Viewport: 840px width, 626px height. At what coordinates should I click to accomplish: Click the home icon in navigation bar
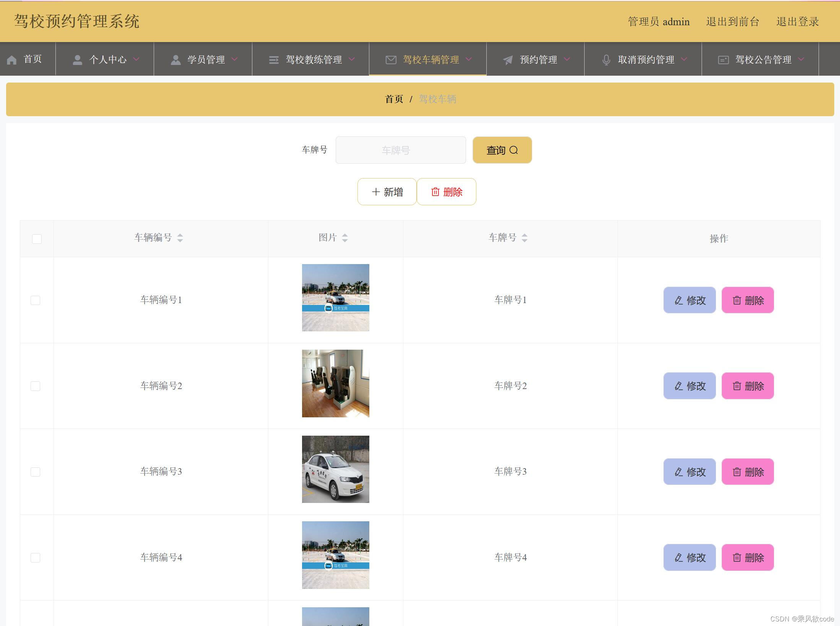(x=12, y=60)
